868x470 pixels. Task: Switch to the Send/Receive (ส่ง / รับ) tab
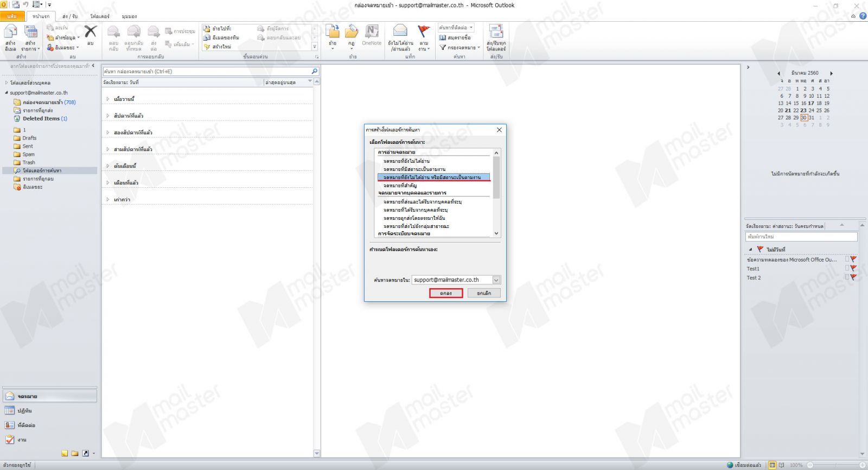pyautogui.click(x=70, y=16)
